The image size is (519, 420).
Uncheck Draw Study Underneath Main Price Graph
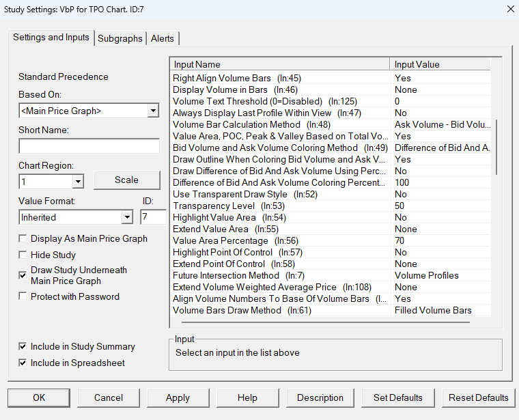24,275
